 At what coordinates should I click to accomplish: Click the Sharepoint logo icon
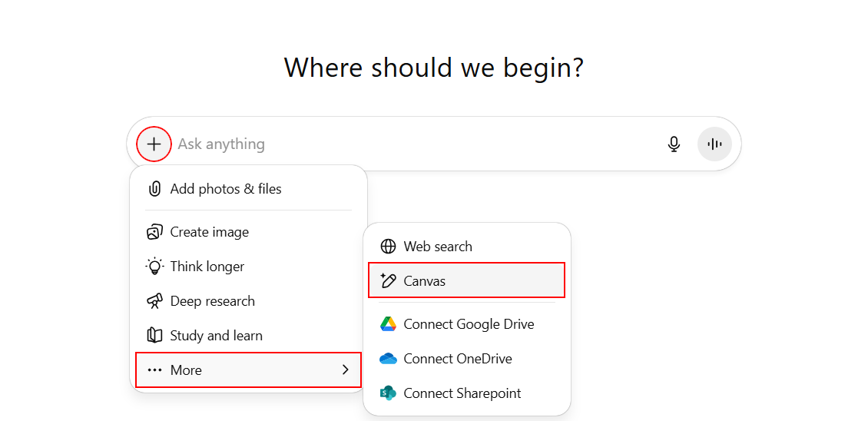coord(389,393)
